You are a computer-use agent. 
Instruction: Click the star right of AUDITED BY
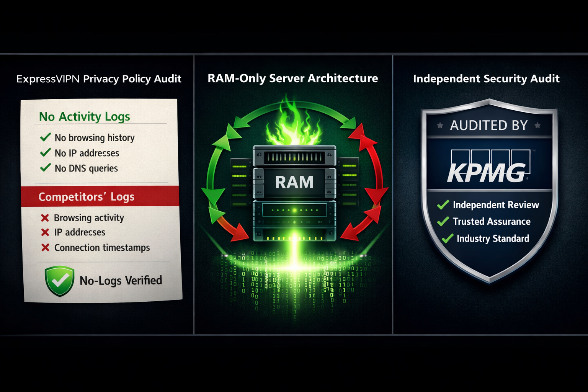tap(537, 125)
